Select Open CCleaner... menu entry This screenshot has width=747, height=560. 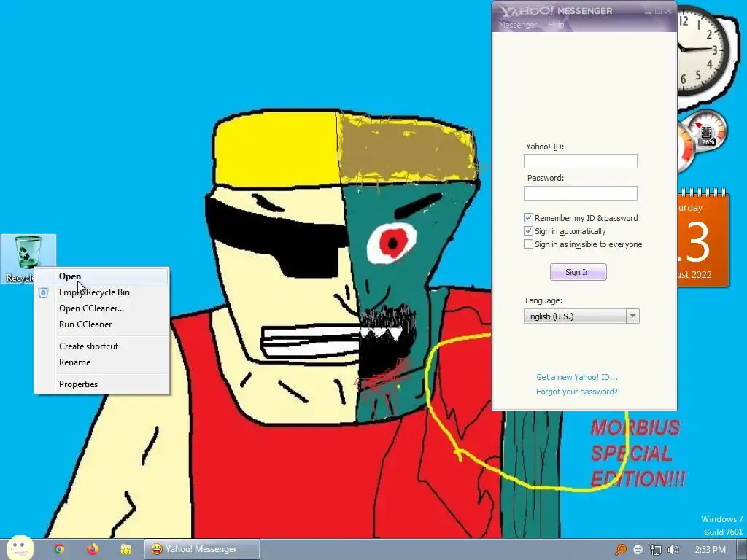coord(102,308)
